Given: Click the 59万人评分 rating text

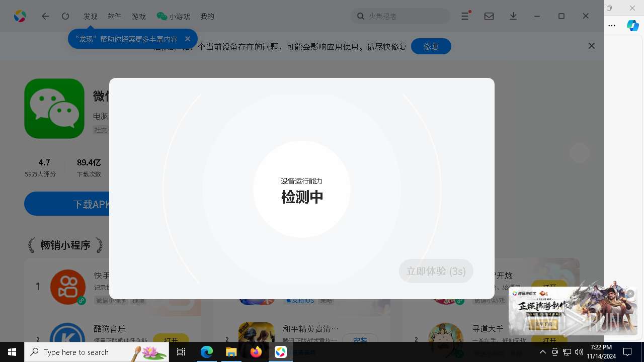Looking at the screenshot, I should pyautogui.click(x=40, y=174).
